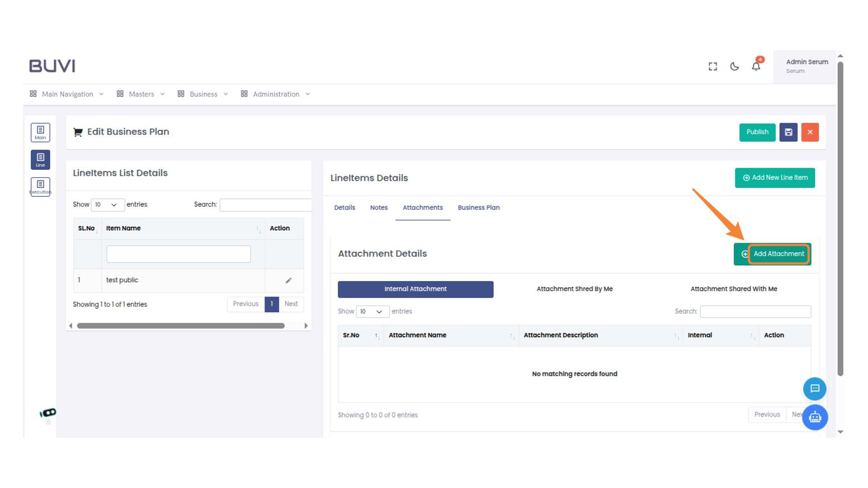Click inside the attachment search field

(x=755, y=311)
